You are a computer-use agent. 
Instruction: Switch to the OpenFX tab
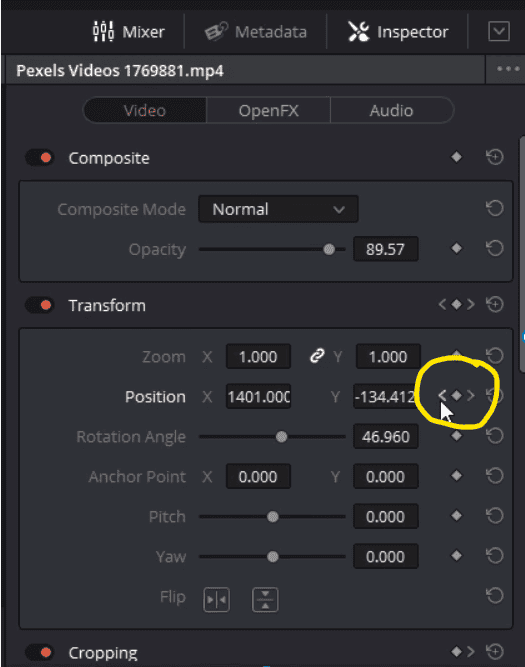[268, 111]
